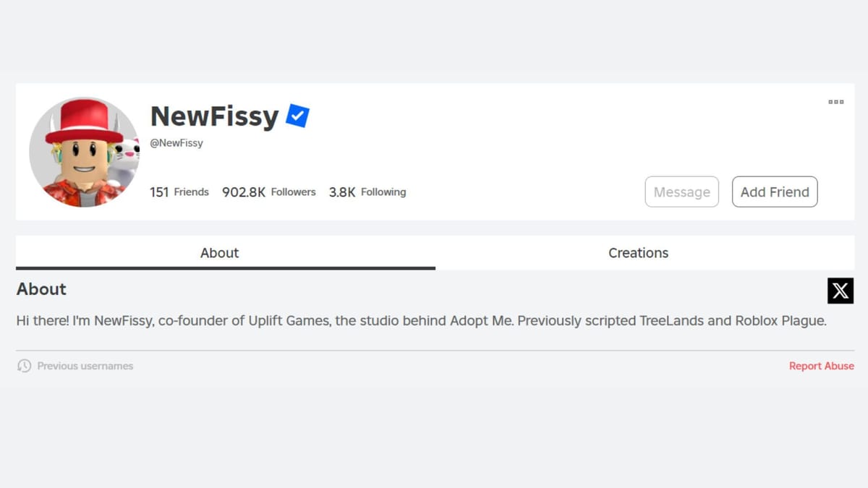
Task: Click the large NewFissy display name
Action: coord(214,116)
